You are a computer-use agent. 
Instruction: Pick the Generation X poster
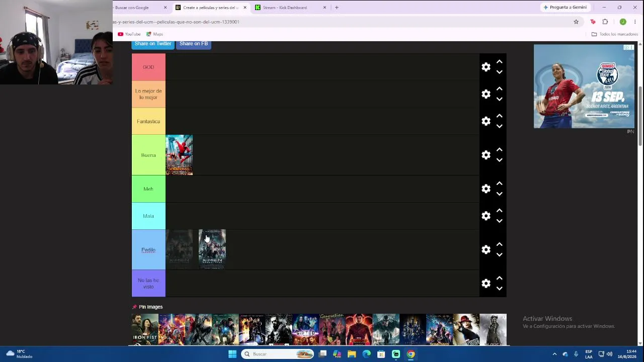(332, 329)
